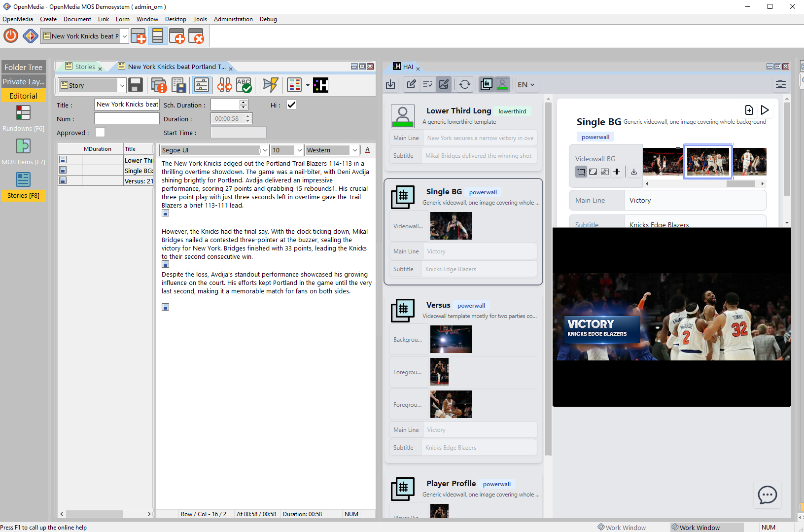Screen dimensions: 804x532
Task: Click the hamburger settings icon in HAI
Action: pyautogui.click(x=780, y=84)
